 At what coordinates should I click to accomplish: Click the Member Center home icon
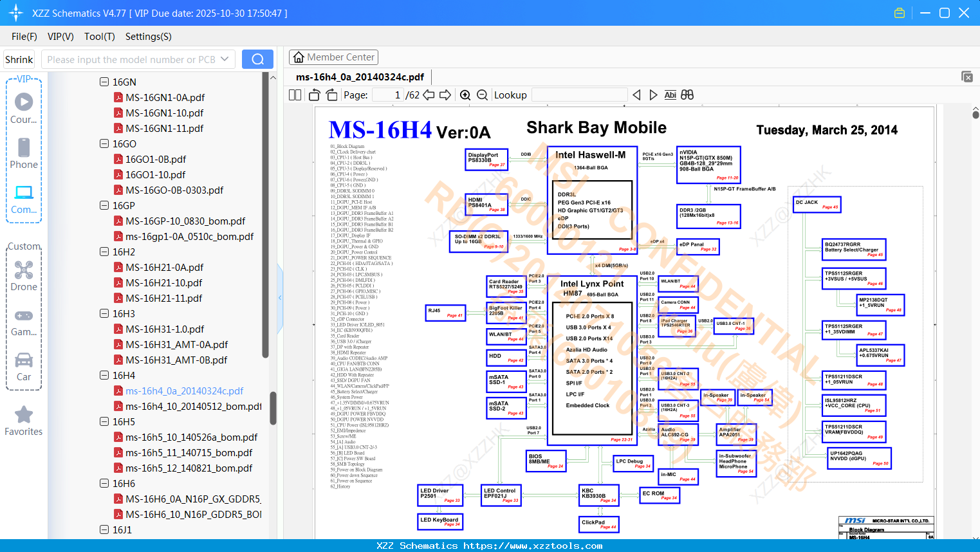point(299,57)
